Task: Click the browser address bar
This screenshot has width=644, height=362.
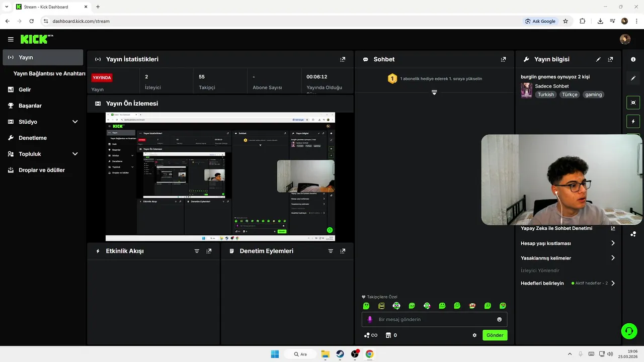Action: pos(282,21)
